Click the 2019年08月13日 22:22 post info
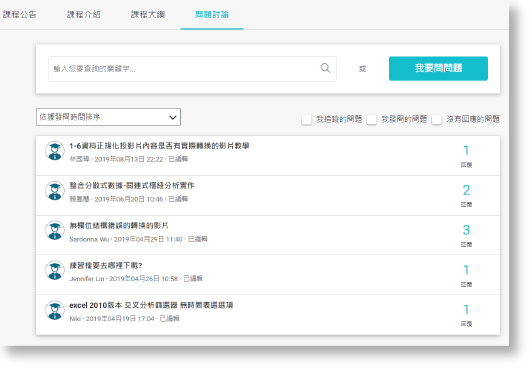The width and height of the screenshot is (530, 370). pos(129,159)
